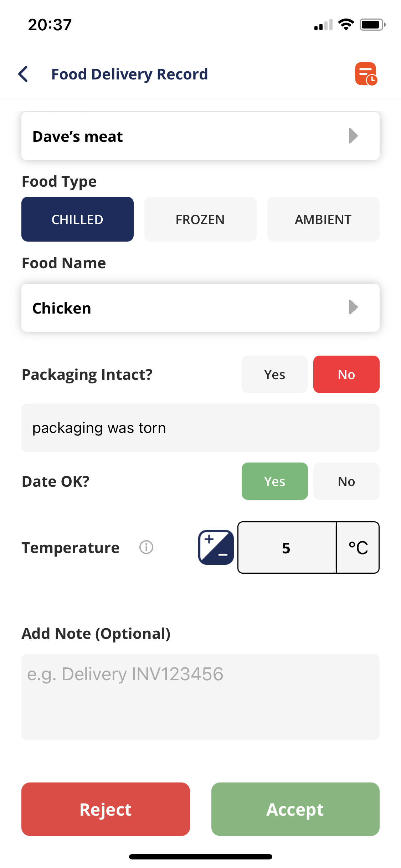
Task: Tap the battery icon in status bar
Action: coord(372,25)
